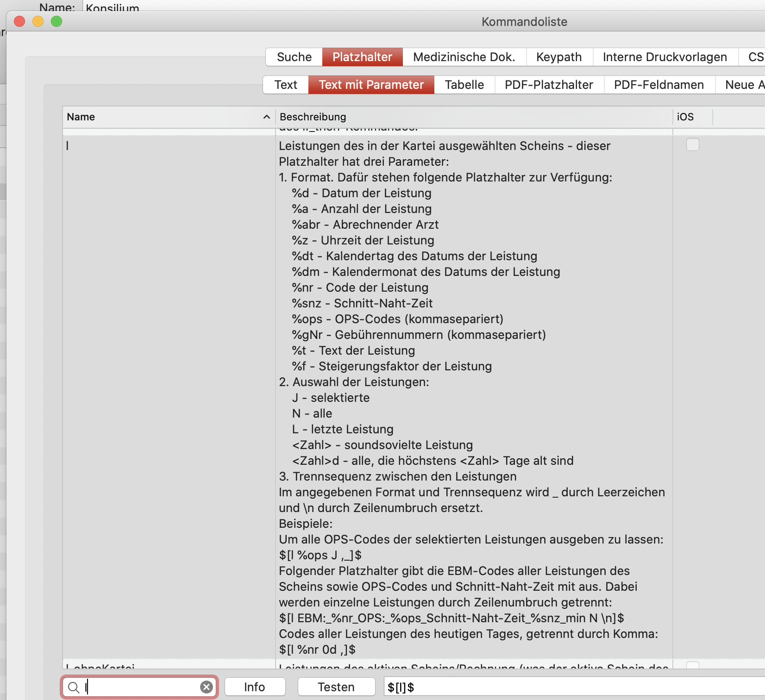This screenshot has height=700, width=765.
Task: Click the line '3. Trennsequenz zwischen den Leistungen'
Action: [398, 476]
